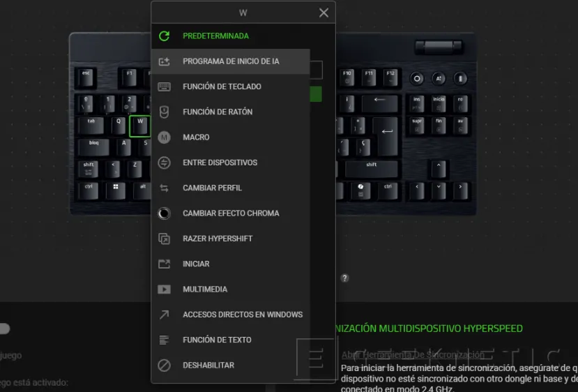
Task: Select the number 1 key
Action: pyautogui.click(x=107, y=104)
